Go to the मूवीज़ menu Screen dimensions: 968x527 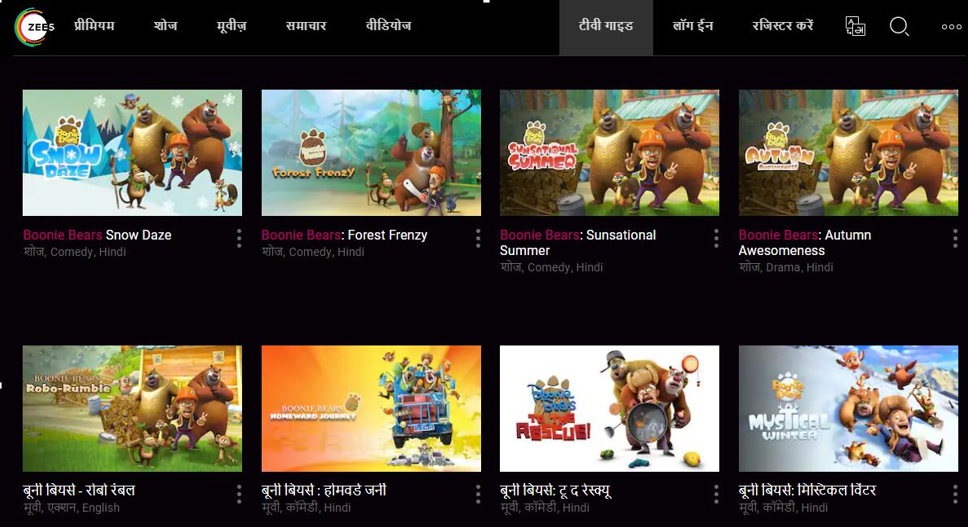232,26
